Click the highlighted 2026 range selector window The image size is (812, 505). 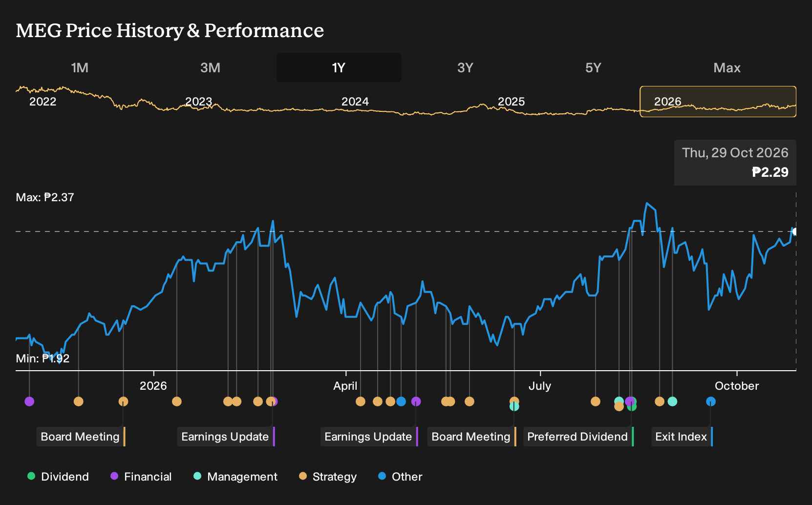718,102
